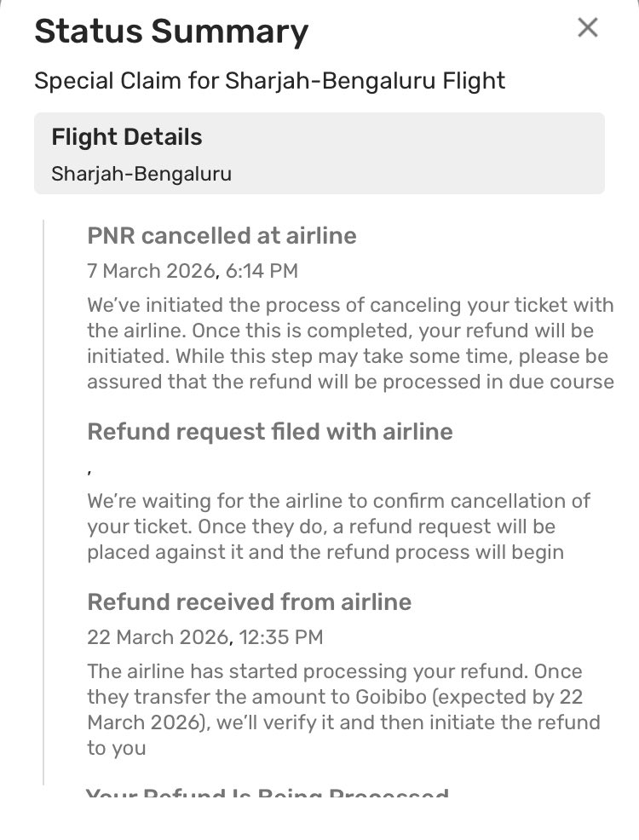Tap the cut-off Your Refund Is Being Processed heading
The height and width of the screenshot is (840, 639).
coord(268,796)
